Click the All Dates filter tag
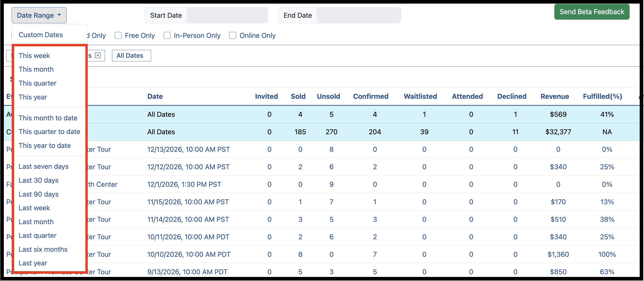The image size is (644, 281). tap(131, 55)
